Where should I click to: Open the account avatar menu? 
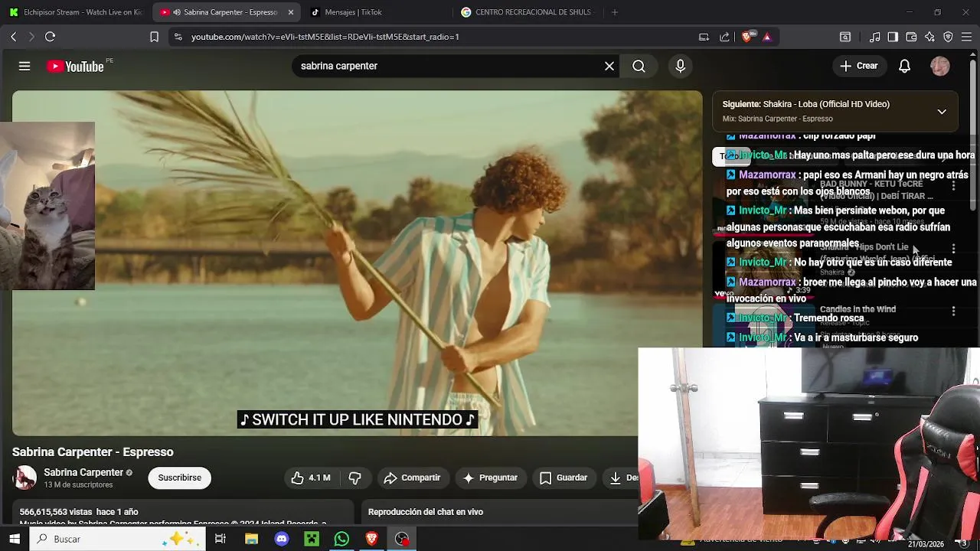pos(940,67)
